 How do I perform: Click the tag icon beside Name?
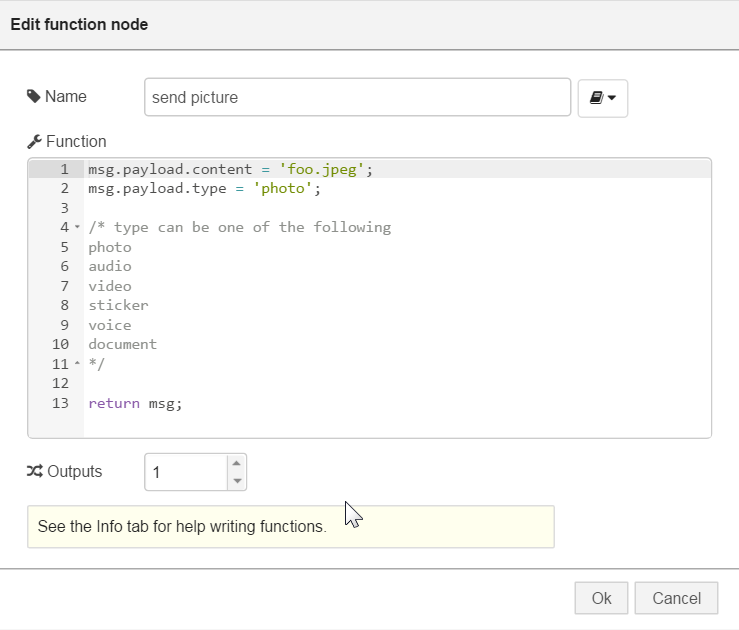[33, 97]
